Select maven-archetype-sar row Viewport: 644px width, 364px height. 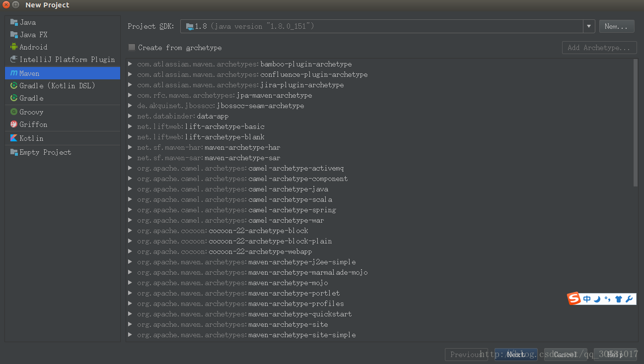pyautogui.click(x=380, y=158)
